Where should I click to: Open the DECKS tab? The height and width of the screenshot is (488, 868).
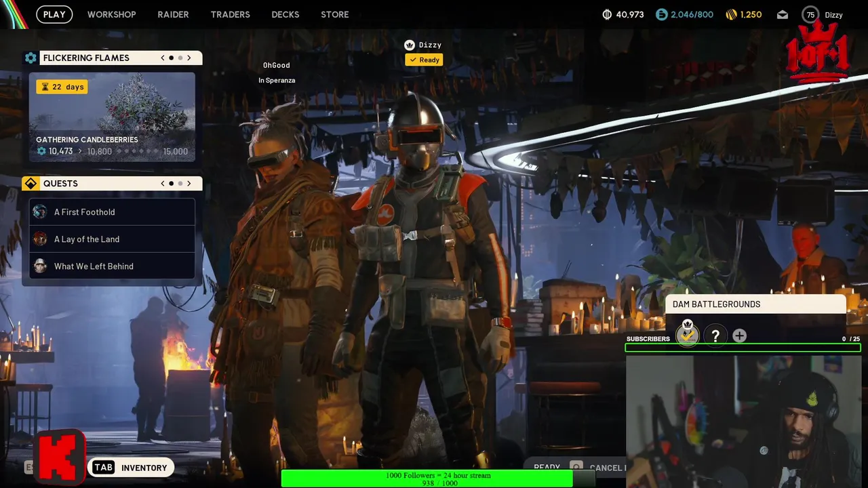(285, 14)
